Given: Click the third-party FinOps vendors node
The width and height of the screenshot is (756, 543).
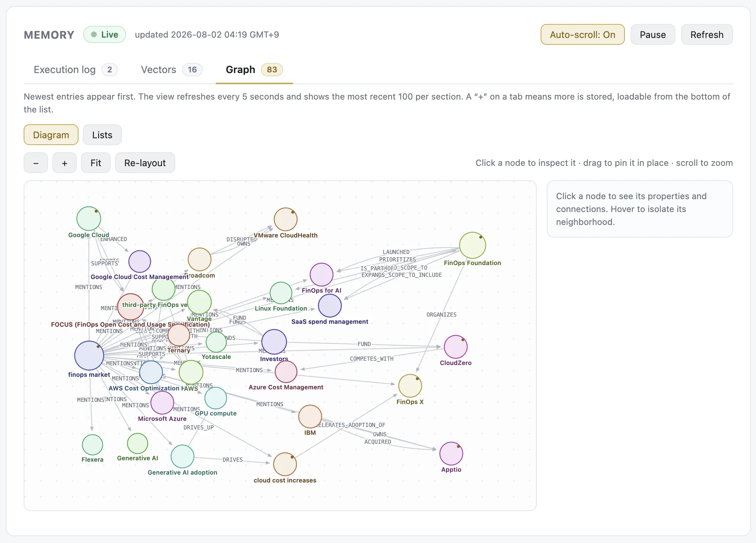Looking at the screenshot, I should click(x=163, y=289).
